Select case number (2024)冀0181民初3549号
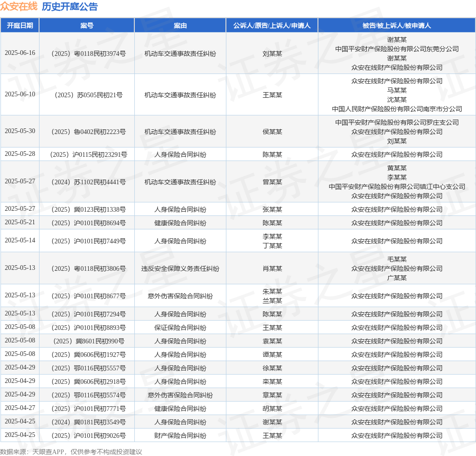This screenshot has height=456, width=476. [88, 422]
